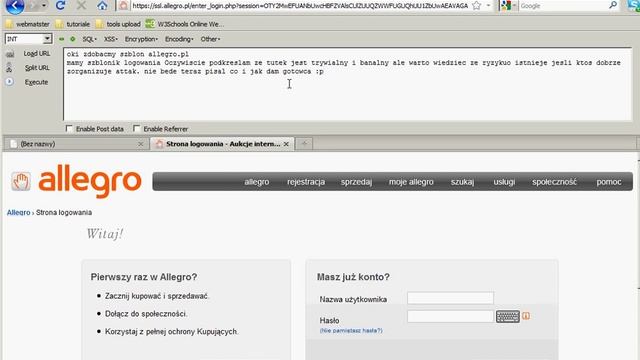
Task: Click 'Korzystaj z pełnej ochrony Kupujących.' text
Action: pyautogui.click(x=171, y=331)
